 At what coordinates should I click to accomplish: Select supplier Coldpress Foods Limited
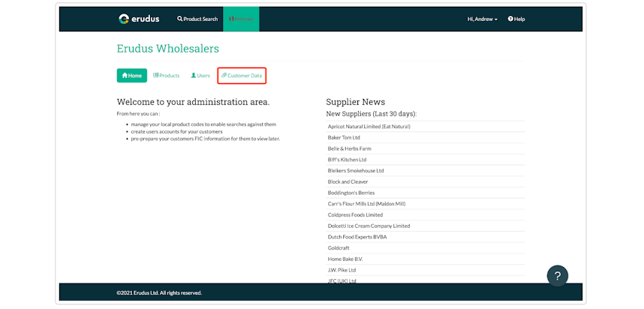(425, 215)
